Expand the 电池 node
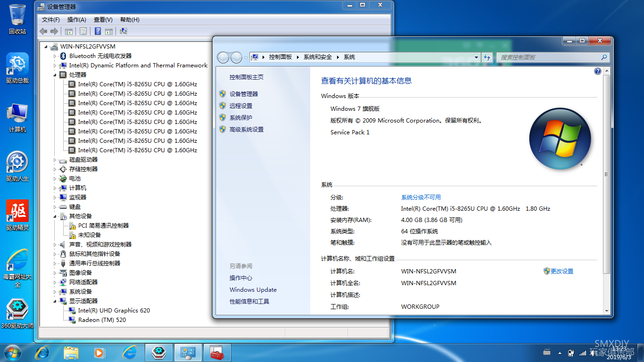The height and width of the screenshot is (362, 644). pyautogui.click(x=55, y=179)
